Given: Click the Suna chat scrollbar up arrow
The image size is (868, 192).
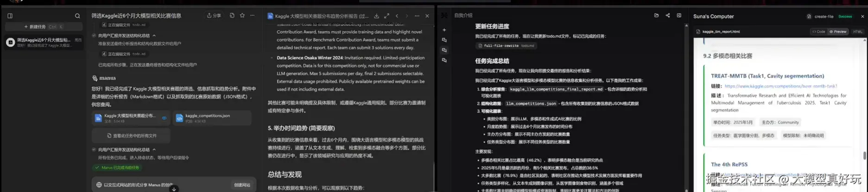Looking at the screenshot, I should point(686,26).
